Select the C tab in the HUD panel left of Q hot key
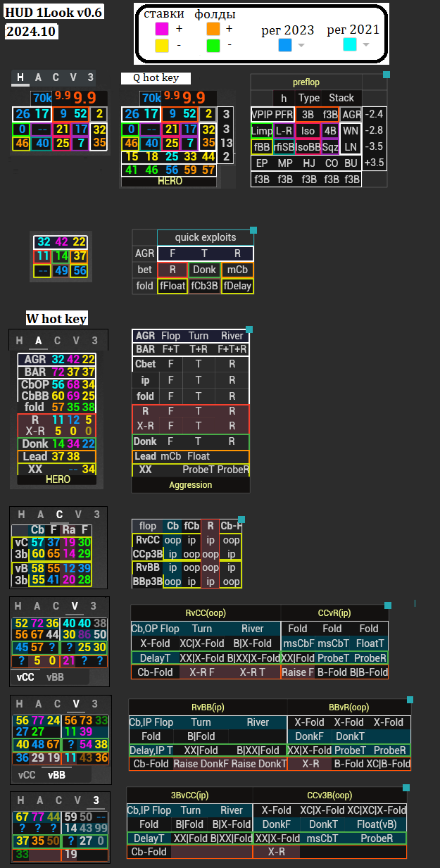 [55, 77]
